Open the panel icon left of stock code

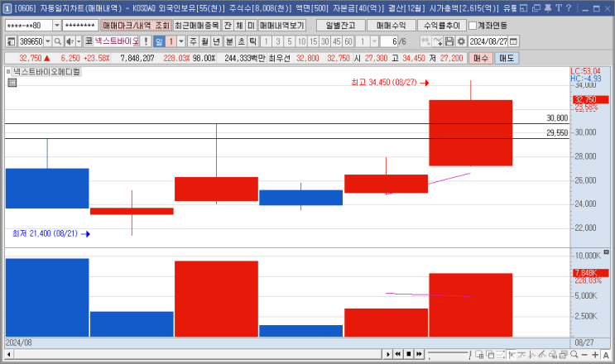point(11,41)
